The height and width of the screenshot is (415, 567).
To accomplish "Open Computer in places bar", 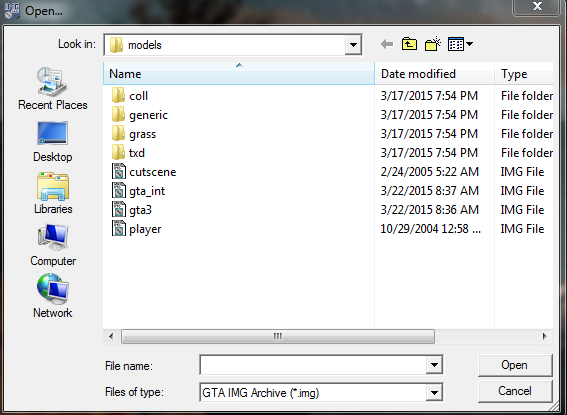I will tap(53, 245).
